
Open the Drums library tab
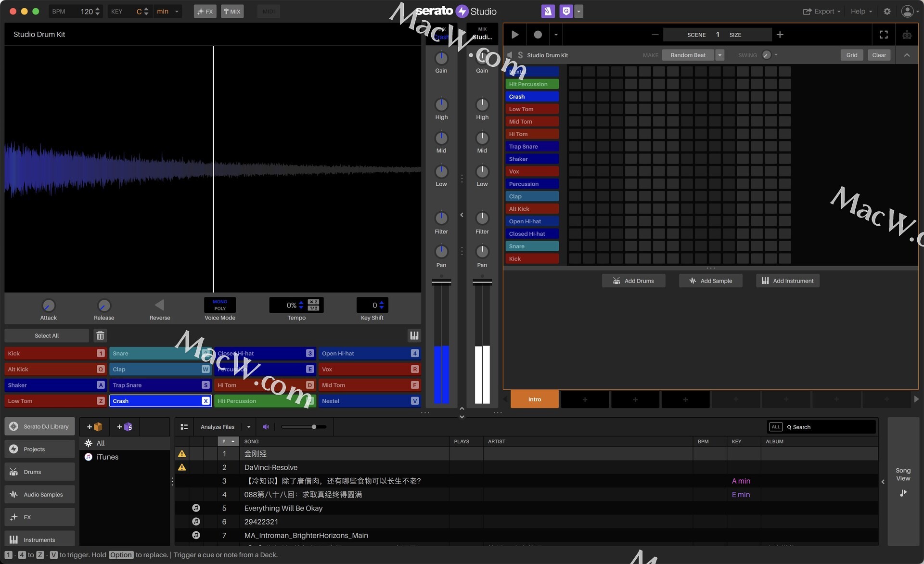pyautogui.click(x=39, y=472)
